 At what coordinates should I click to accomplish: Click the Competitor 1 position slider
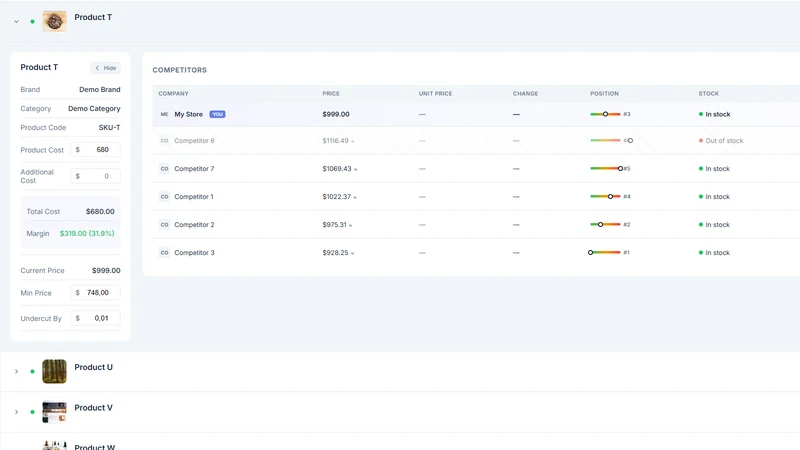pos(605,196)
